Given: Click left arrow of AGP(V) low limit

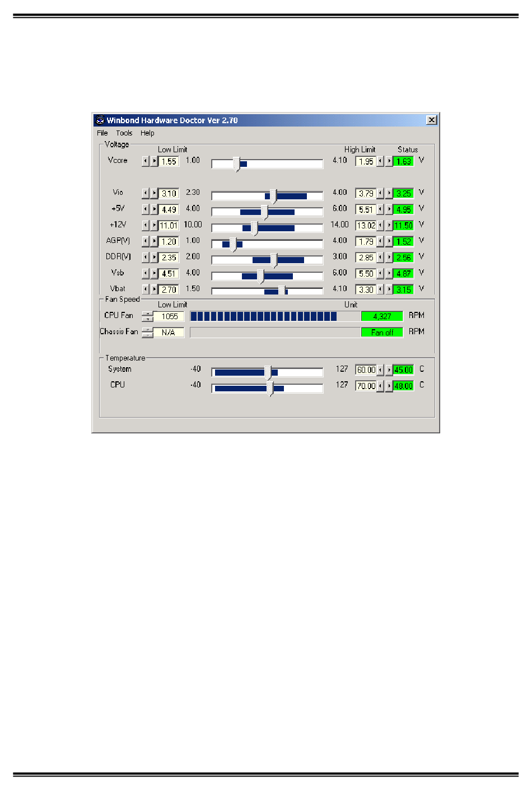Looking at the screenshot, I should click(x=146, y=241).
